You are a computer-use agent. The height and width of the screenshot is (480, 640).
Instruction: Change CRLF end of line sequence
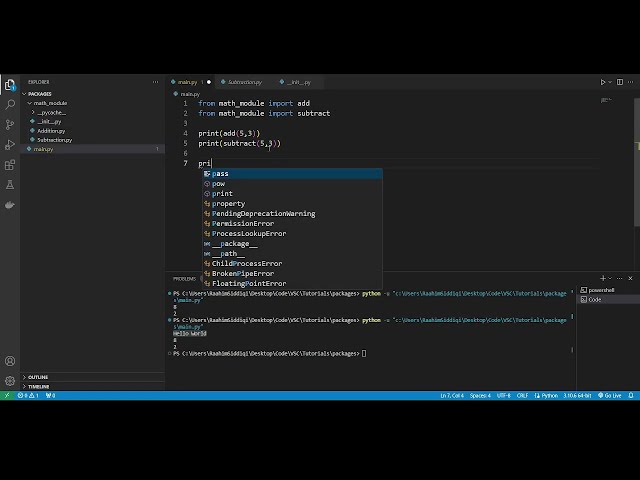[522, 396]
